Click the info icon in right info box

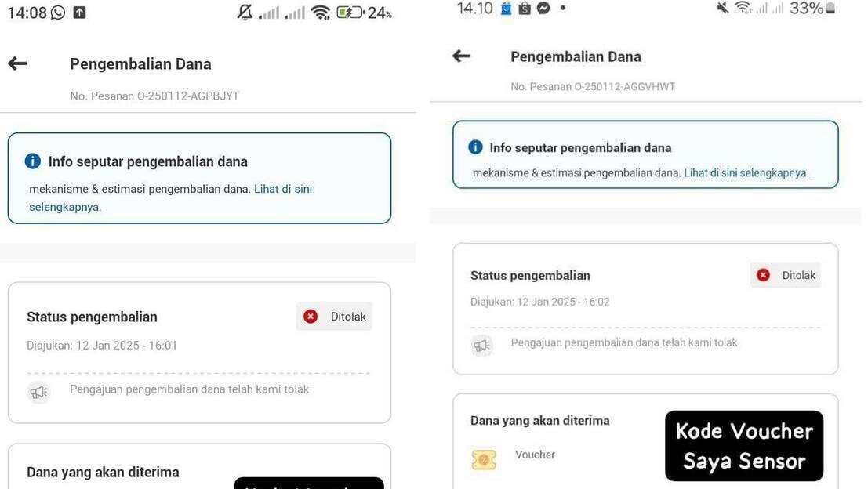coord(475,147)
